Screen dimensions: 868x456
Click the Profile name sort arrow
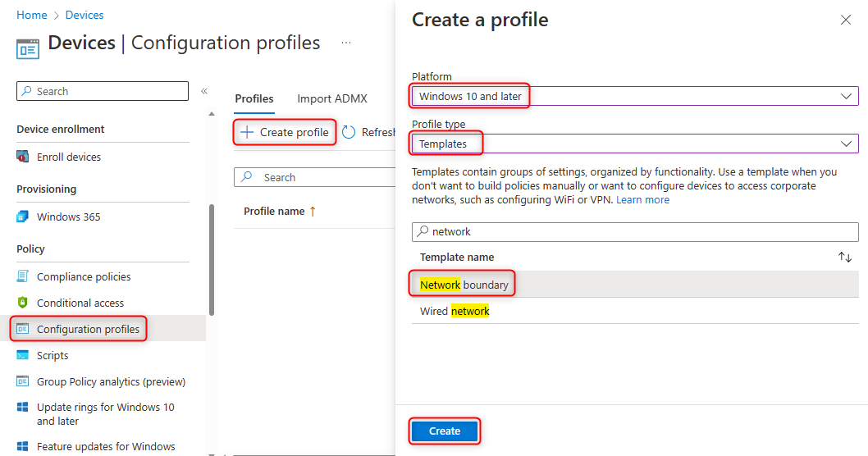click(x=313, y=212)
